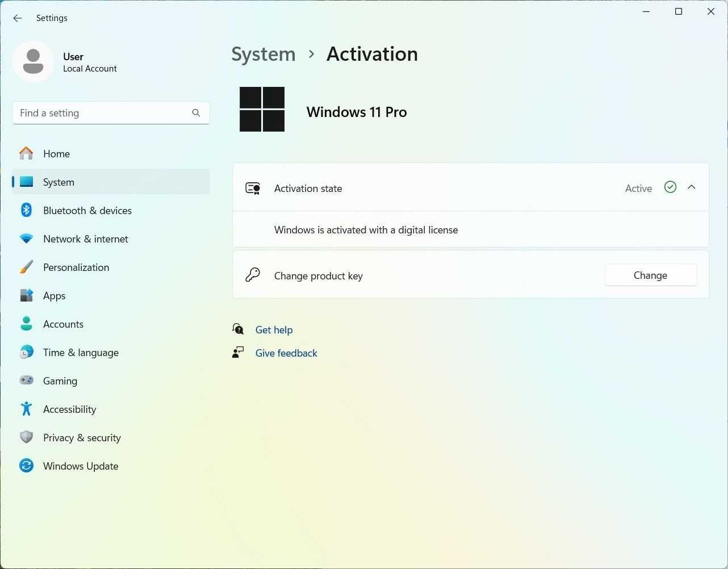The width and height of the screenshot is (728, 569).
Task: Open Time & language settings
Action: pos(111,352)
